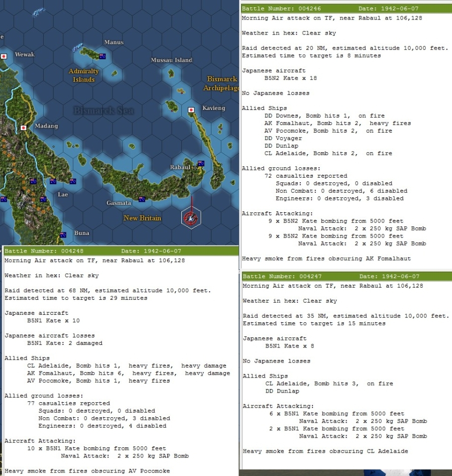452x476 pixels.
Task: Click the Japanese flag at Wewak
Action: coord(4,56)
